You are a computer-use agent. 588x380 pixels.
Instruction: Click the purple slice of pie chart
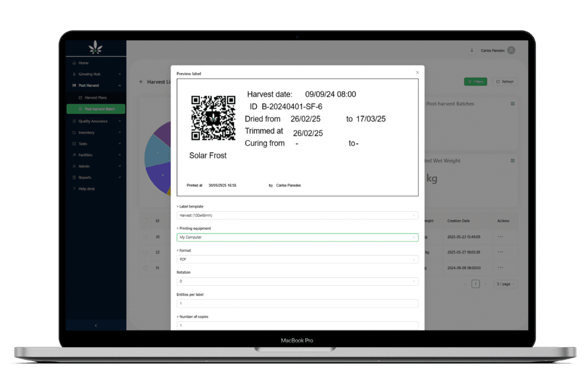163,135
